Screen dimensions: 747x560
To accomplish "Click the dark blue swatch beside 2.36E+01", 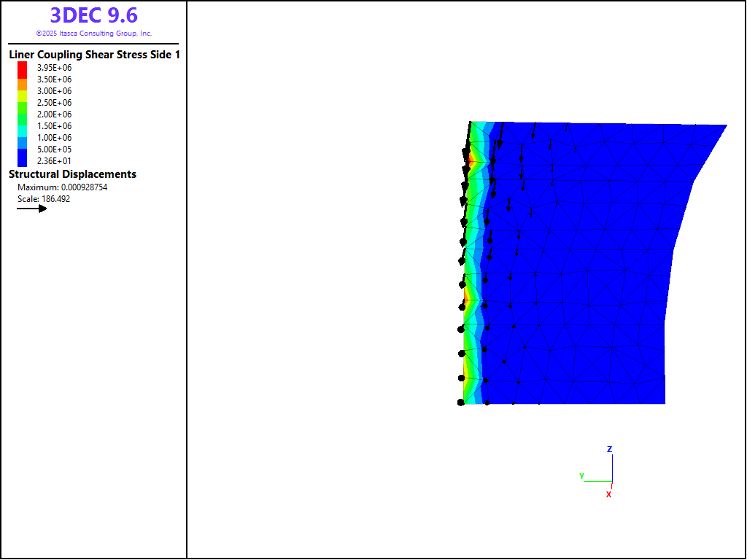I will point(23,158).
